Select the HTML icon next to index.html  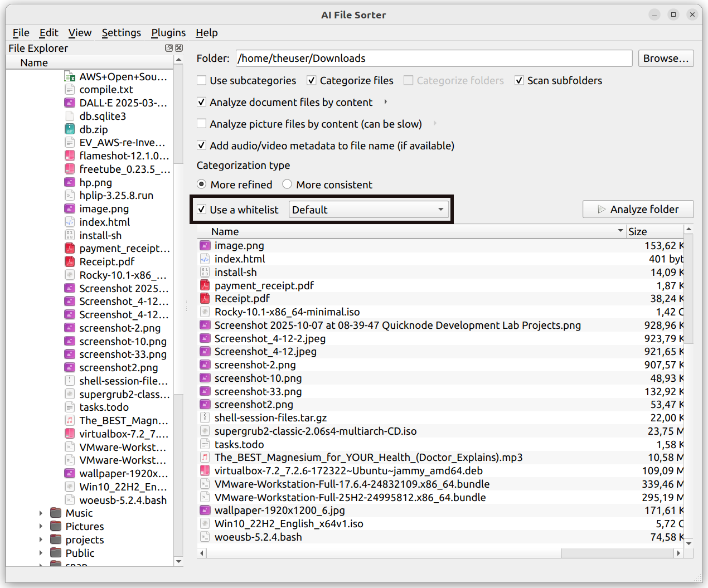205,259
